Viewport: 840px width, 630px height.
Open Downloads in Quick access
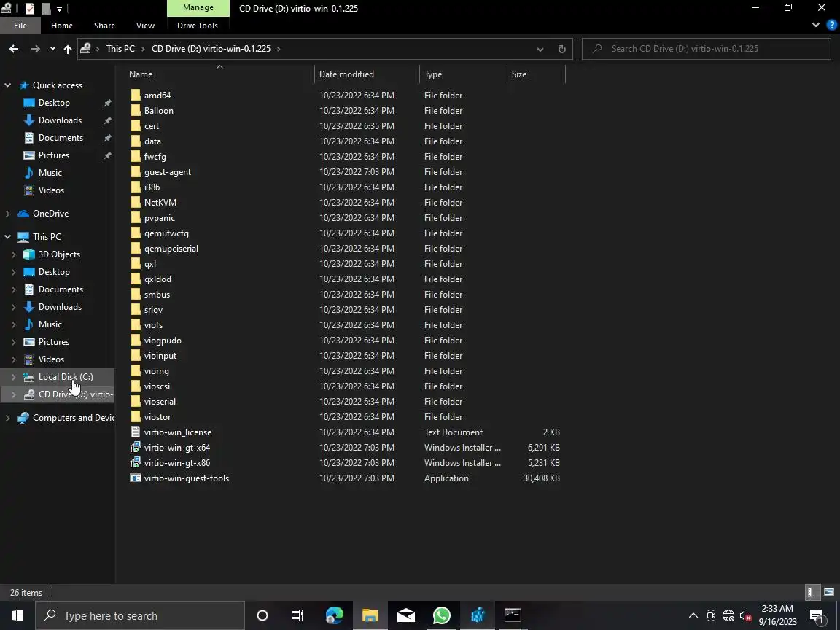pos(60,120)
